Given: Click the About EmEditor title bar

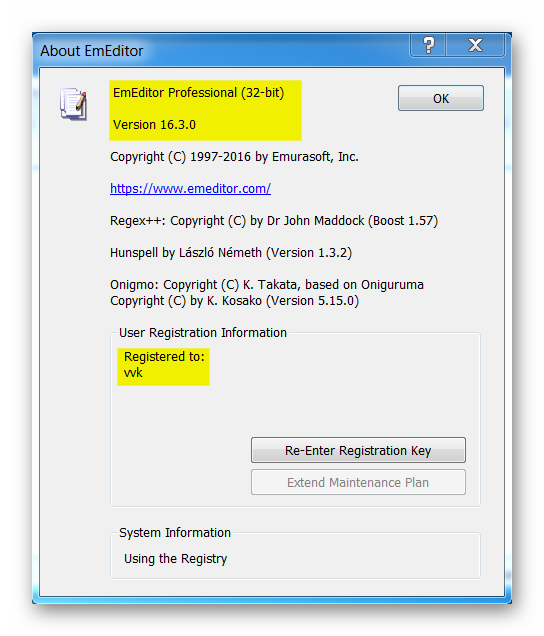Looking at the screenshot, I should click(x=223, y=51).
